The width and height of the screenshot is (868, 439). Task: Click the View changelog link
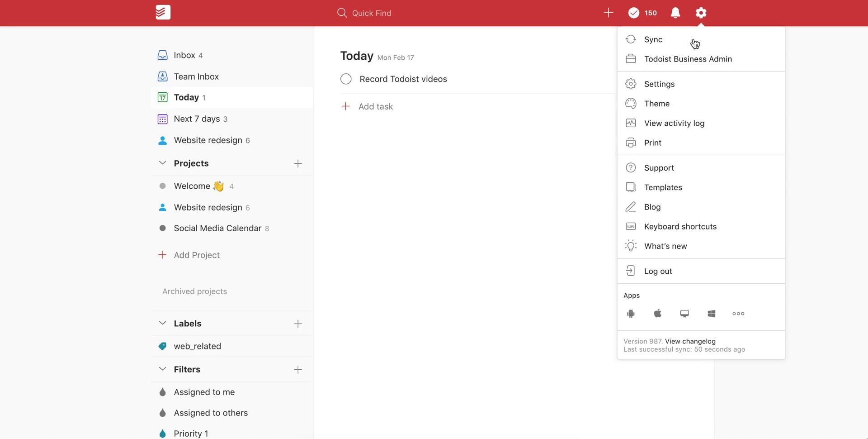pyautogui.click(x=690, y=341)
